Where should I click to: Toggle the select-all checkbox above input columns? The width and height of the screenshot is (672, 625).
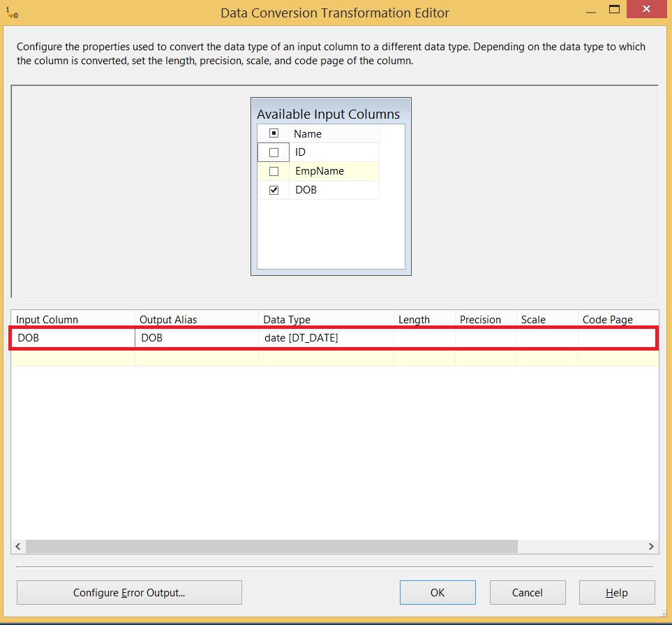[x=274, y=133]
